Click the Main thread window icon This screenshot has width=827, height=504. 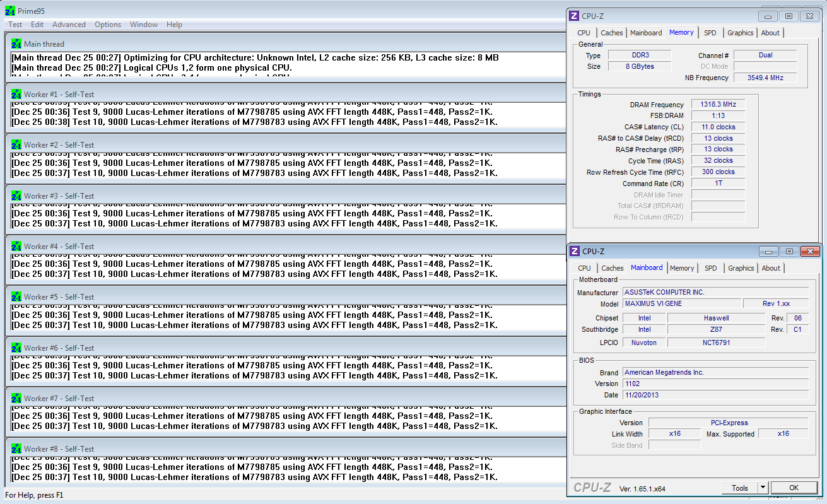(x=16, y=44)
